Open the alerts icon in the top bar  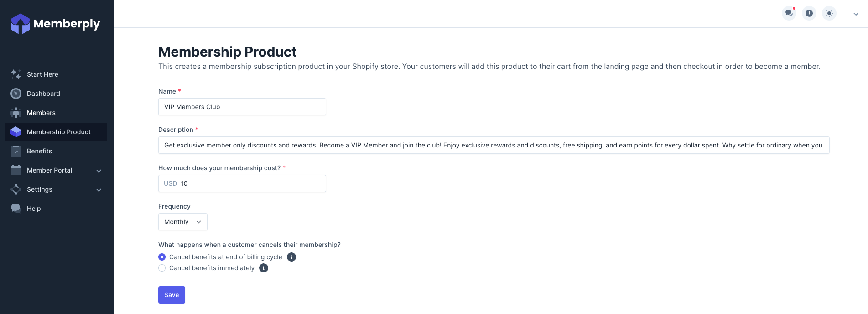809,13
